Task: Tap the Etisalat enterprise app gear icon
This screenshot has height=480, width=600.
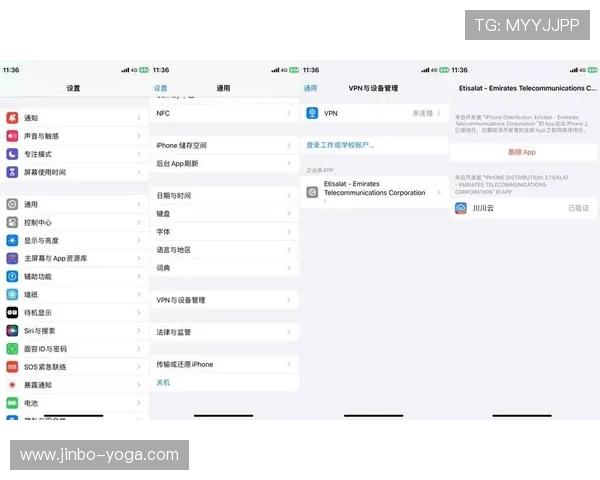Action: coord(312,192)
